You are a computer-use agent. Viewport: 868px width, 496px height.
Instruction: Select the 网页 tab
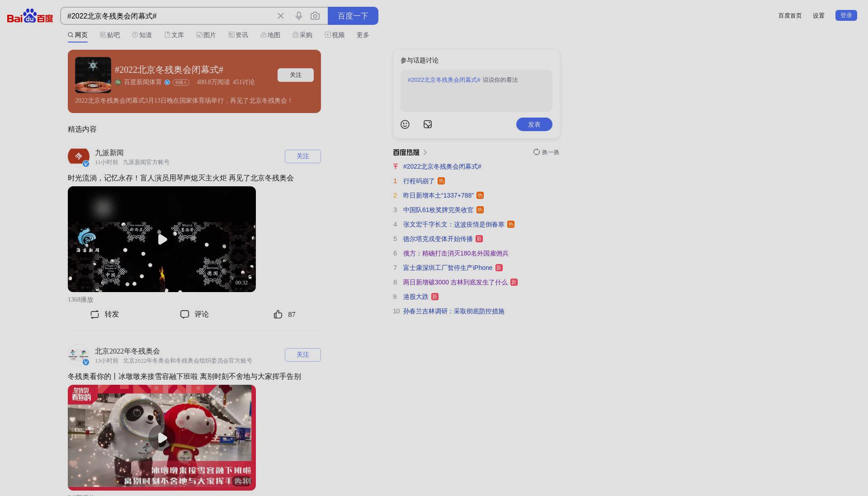pos(78,35)
